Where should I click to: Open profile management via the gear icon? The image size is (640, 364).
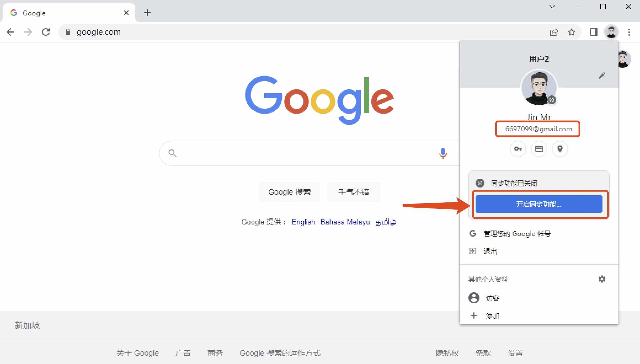602,279
